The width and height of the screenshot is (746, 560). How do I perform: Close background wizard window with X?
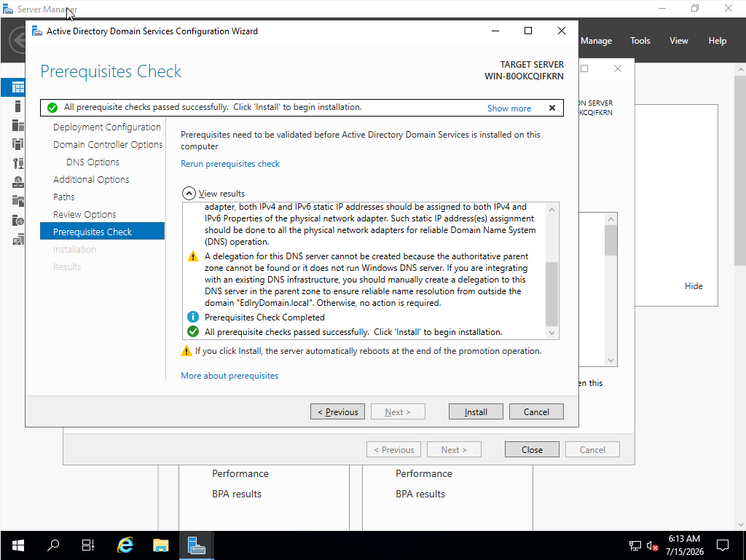(618, 68)
